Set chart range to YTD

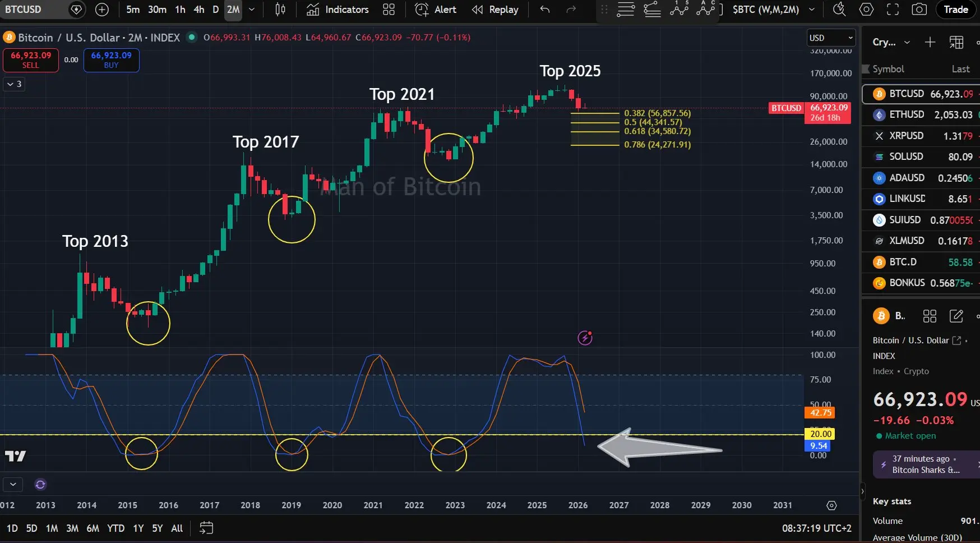click(116, 528)
